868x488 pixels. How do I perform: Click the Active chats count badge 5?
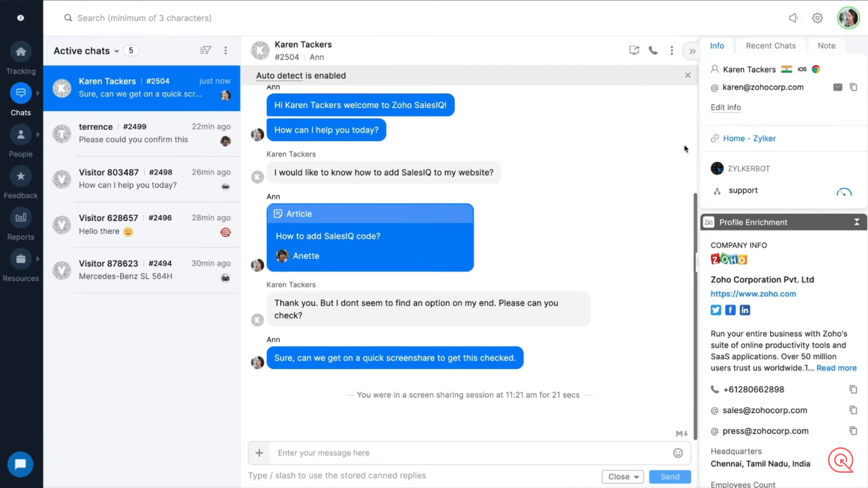click(x=131, y=51)
